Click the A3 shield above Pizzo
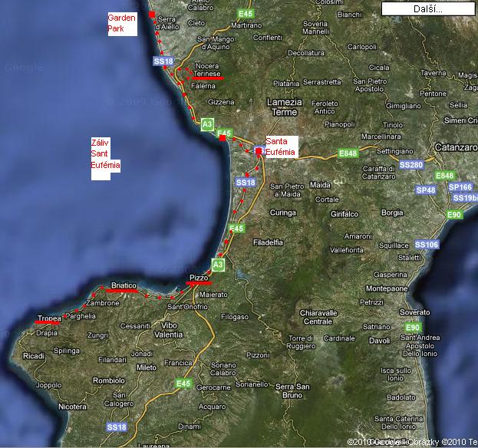Viewport: 478px width, 448px height. pos(218,265)
